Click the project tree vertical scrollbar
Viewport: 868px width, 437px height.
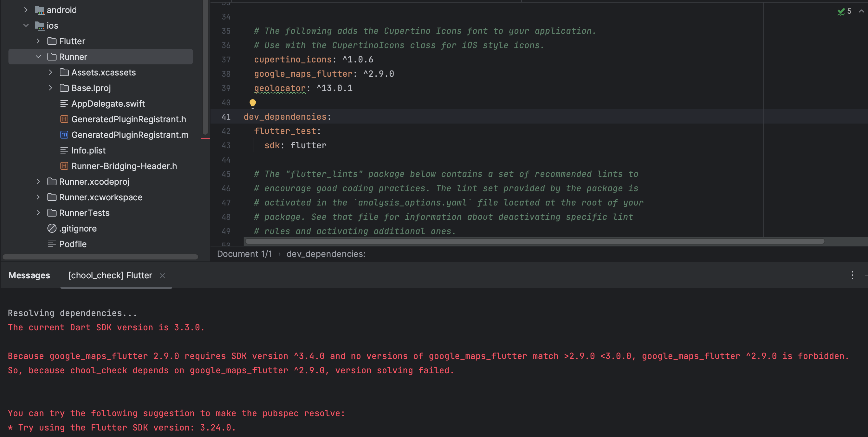coord(205,67)
